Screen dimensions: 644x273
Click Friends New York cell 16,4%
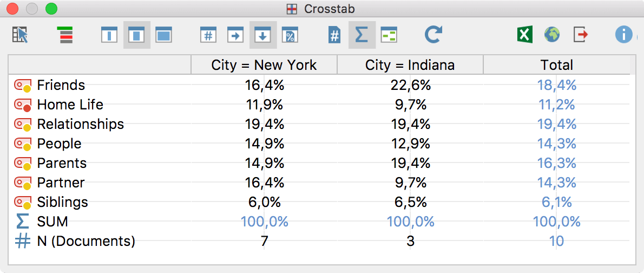click(x=265, y=85)
